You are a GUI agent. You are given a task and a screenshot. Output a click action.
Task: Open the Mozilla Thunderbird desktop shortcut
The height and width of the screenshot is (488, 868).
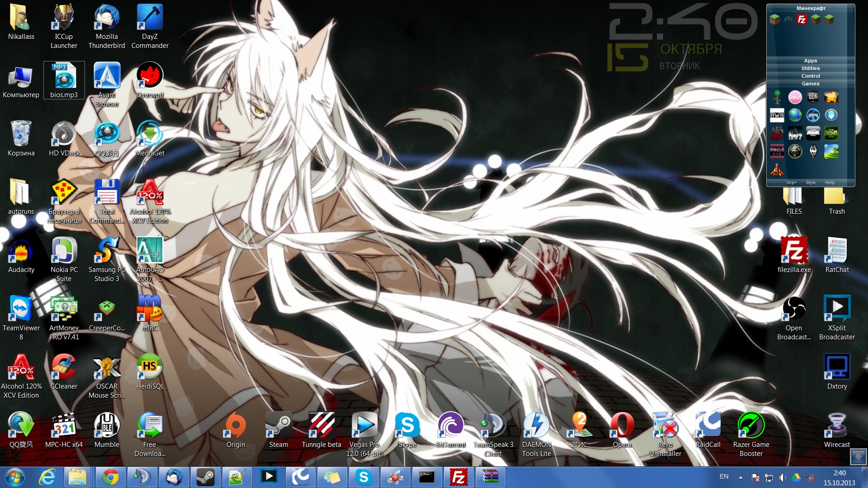coord(107,26)
